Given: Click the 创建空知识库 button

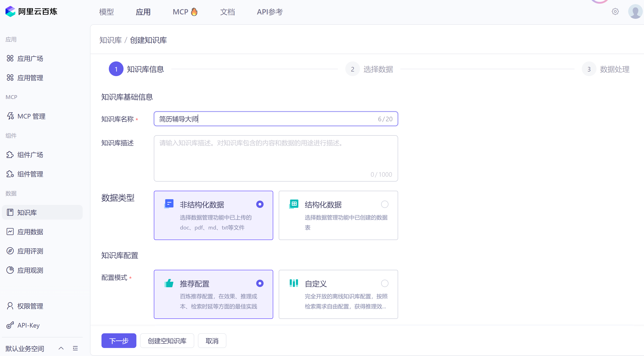Looking at the screenshot, I should pyautogui.click(x=167, y=340).
